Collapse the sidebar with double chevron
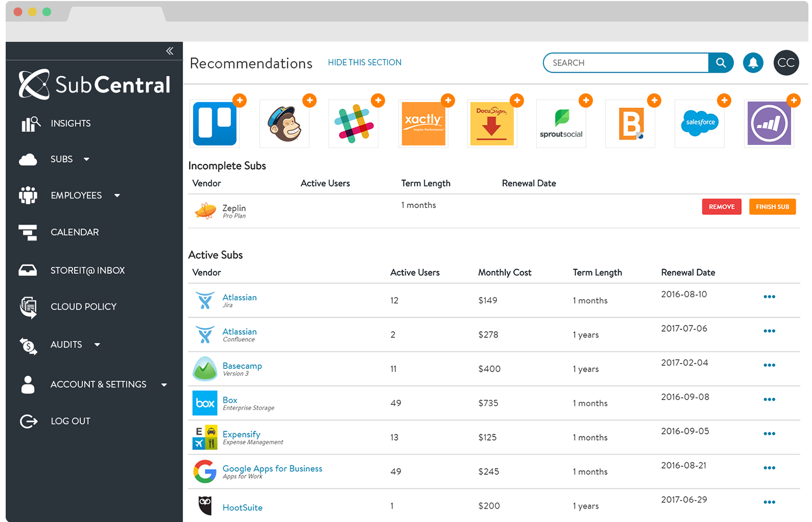This screenshot has width=812, height=522. point(170,51)
